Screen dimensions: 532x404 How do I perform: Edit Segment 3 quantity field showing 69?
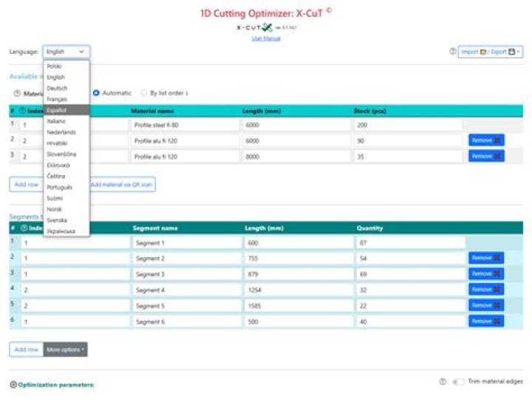(411, 275)
